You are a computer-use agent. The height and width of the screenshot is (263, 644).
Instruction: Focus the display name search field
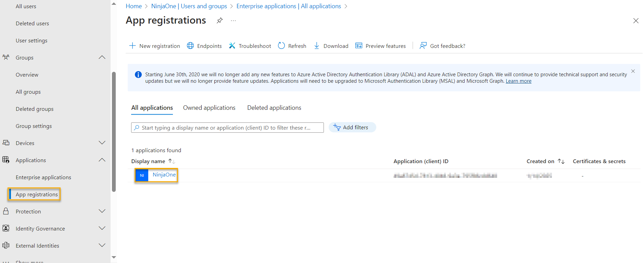click(227, 128)
